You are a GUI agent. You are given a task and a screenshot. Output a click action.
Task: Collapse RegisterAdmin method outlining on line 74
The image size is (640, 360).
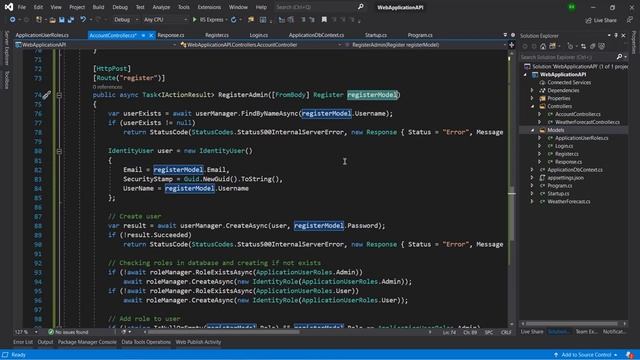click(59, 95)
